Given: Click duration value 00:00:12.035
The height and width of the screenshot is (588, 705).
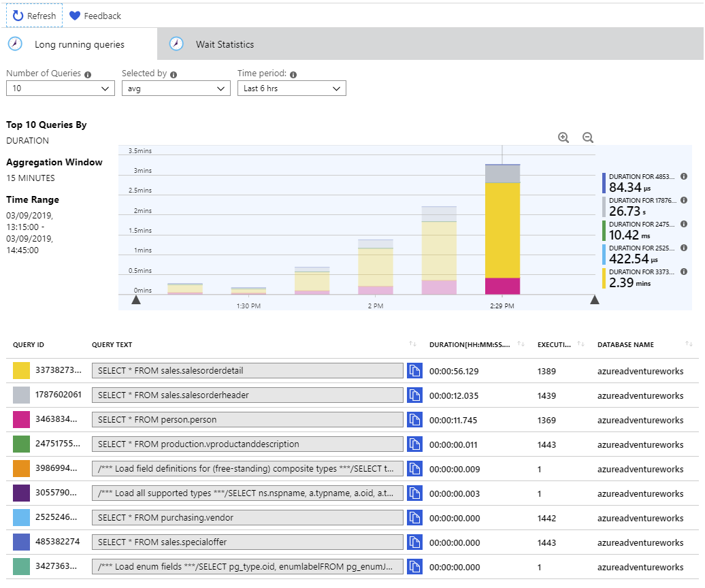Looking at the screenshot, I should pyautogui.click(x=454, y=395).
